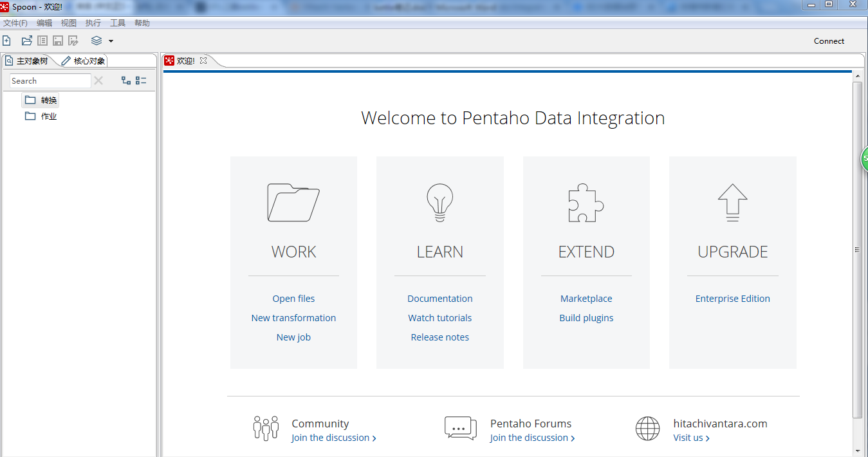Click the Search field in object tree
Image resolution: width=868 pixels, height=457 pixels.
tap(50, 80)
